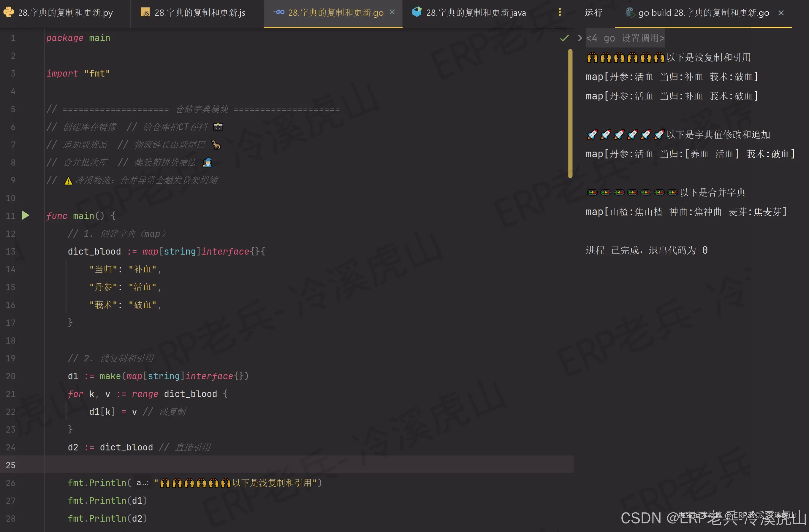Click the JS file icon on the second tab
The width and height of the screenshot is (809, 532).
point(145,12)
